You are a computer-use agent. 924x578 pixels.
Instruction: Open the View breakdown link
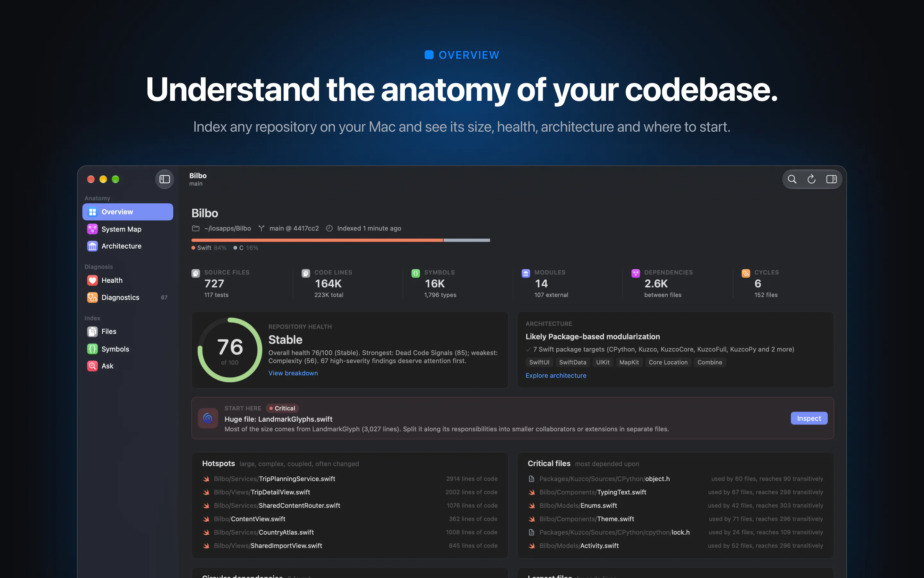click(293, 373)
